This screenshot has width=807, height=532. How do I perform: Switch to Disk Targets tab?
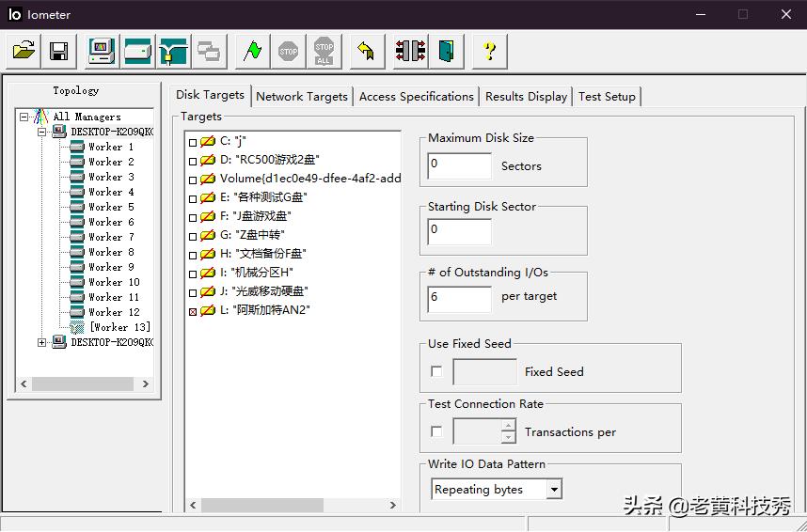(210, 95)
